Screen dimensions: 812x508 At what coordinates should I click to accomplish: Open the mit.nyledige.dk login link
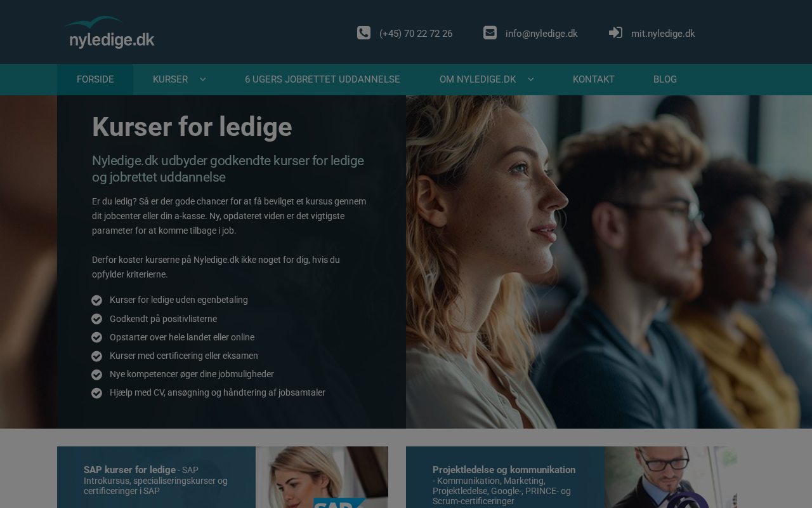coord(663,34)
